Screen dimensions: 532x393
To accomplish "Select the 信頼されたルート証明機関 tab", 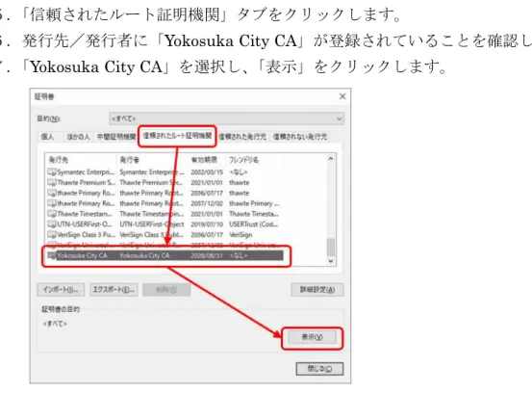I will click(x=177, y=136).
